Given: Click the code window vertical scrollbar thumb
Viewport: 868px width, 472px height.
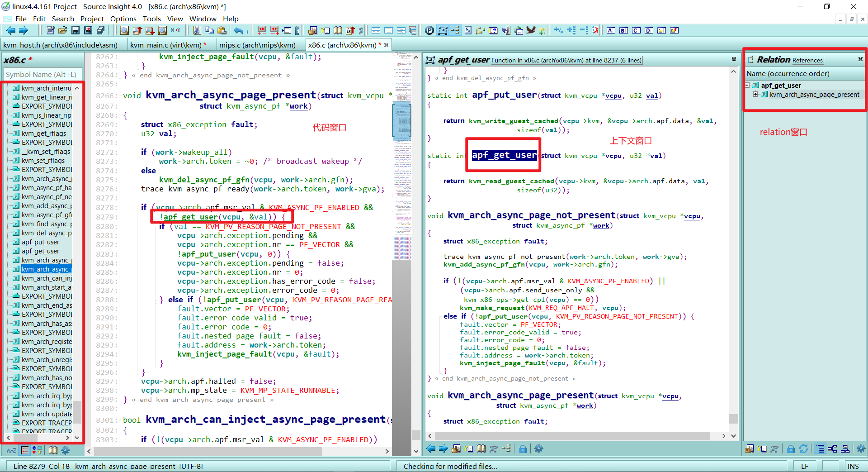Looking at the screenshot, I should pyautogui.click(x=416, y=435).
